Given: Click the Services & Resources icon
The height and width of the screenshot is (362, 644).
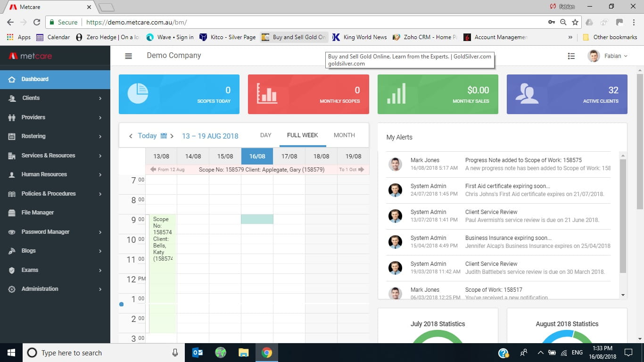Looking at the screenshot, I should pos(12,156).
